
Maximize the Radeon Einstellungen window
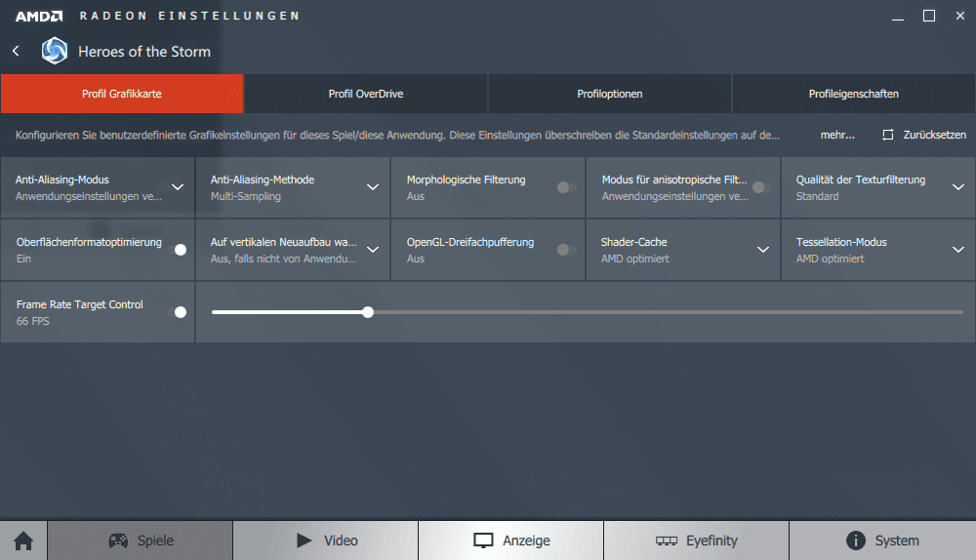coord(929,16)
